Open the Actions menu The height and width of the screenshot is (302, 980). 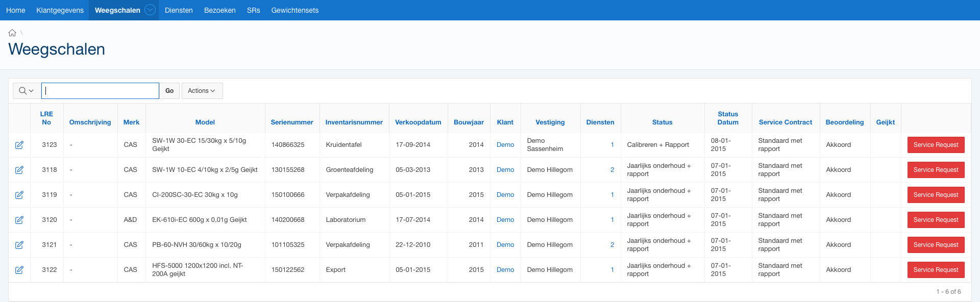click(x=202, y=91)
